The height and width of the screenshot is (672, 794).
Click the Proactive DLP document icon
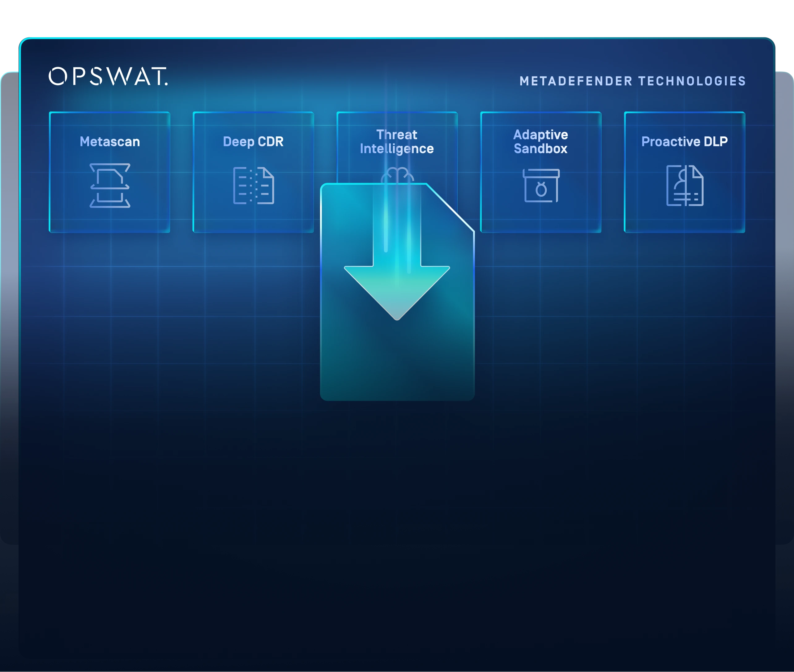click(685, 186)
